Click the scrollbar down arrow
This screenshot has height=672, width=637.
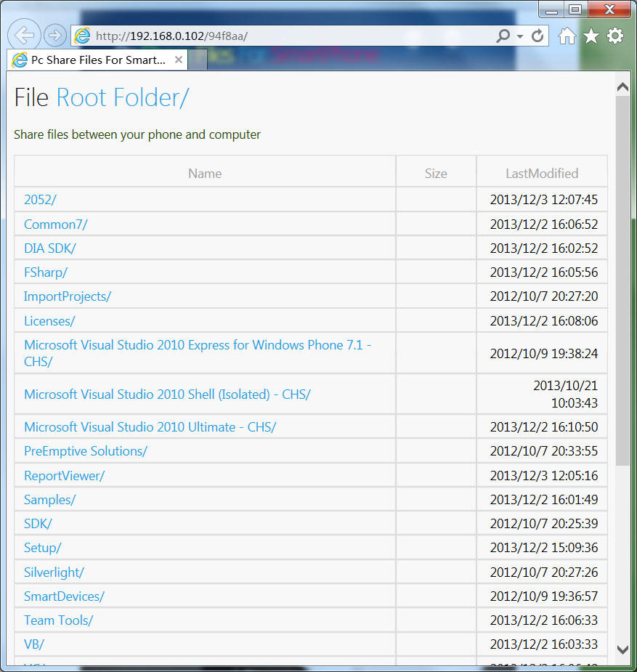click(622, 649)
